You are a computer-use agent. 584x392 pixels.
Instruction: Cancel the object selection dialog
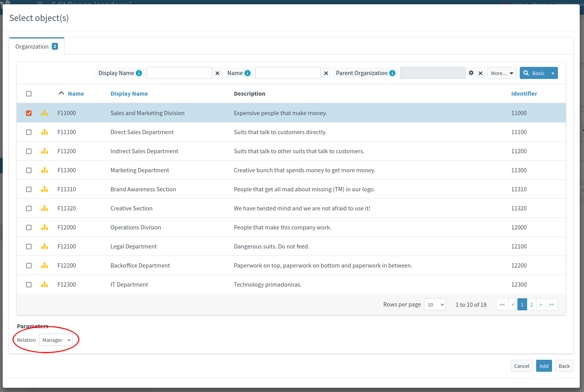[x=522, y=366]
